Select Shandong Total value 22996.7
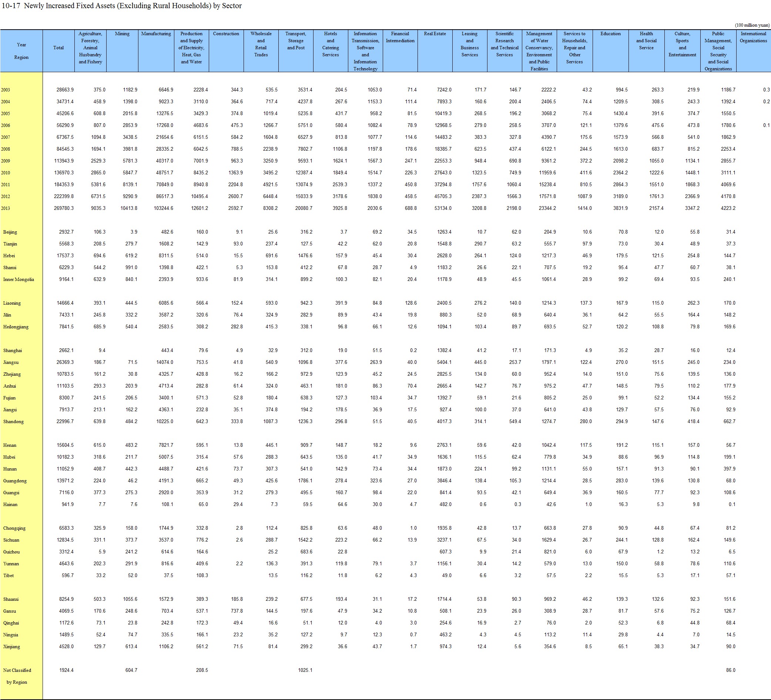The image size is (771, 700). [x=65, y=422]
